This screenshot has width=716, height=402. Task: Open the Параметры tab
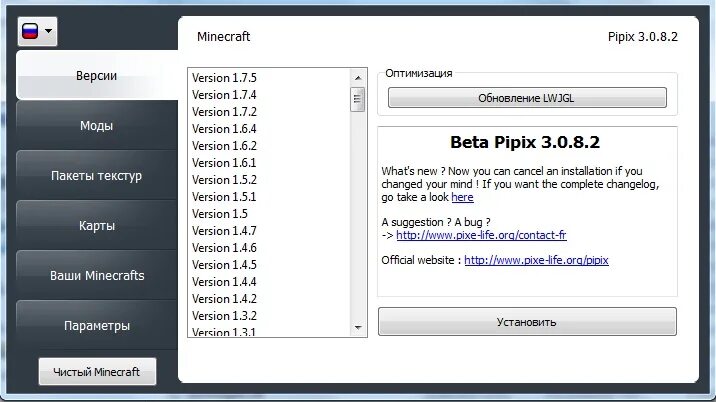pos(97,326)
